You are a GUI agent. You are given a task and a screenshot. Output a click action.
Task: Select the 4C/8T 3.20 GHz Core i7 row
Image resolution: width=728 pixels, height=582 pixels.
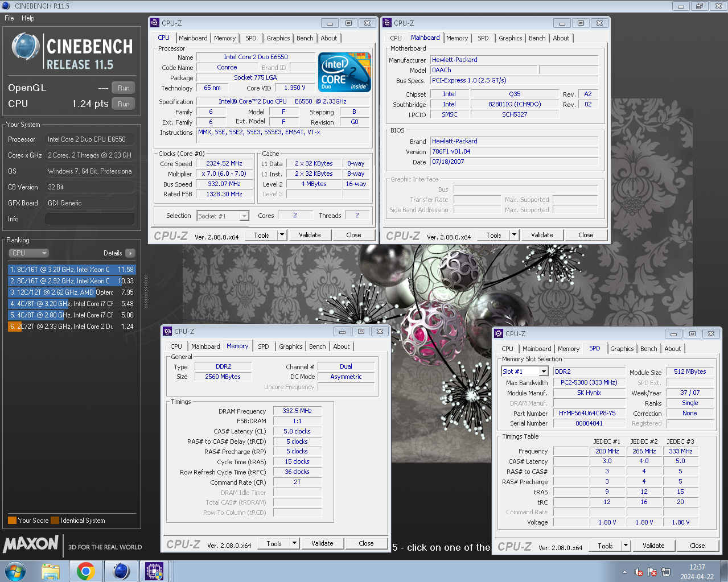click(x=72, y=304)
